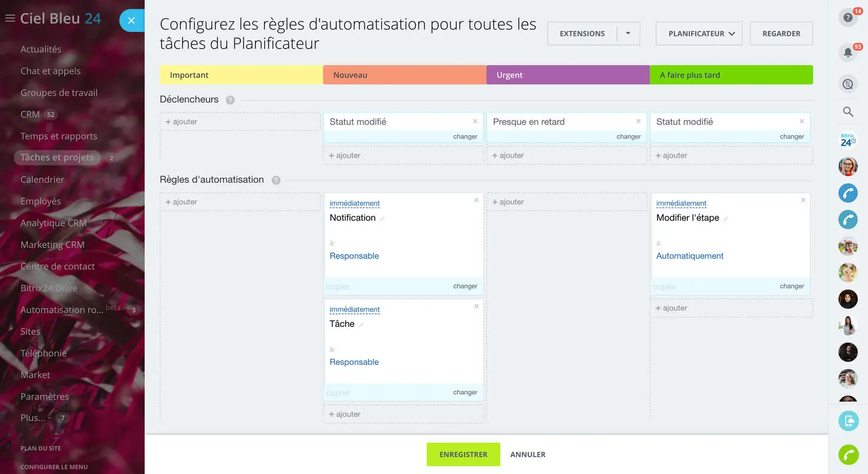
Task: Save with the Enregistrer button
Action: click(463, 454)
